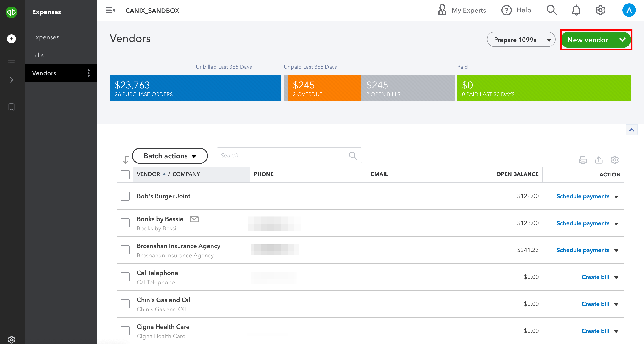
Task: Select the Cal Telephone row checkbox
Action: [125, 277]
